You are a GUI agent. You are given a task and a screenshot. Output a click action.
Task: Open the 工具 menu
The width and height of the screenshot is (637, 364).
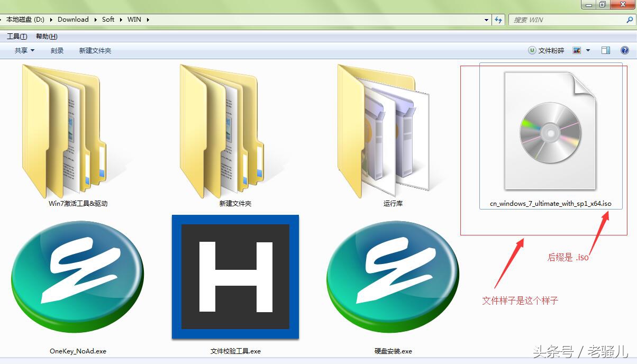[16, 36]
